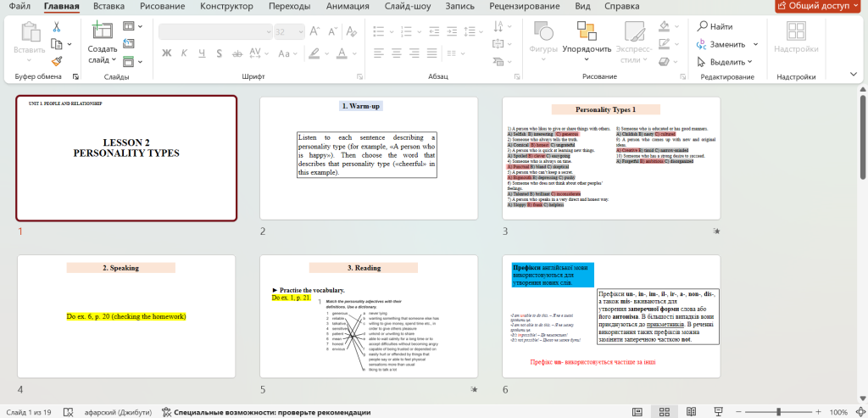868x418 pixels.
Task: Click the Format Painter brush icon
Action: (57, 60)
